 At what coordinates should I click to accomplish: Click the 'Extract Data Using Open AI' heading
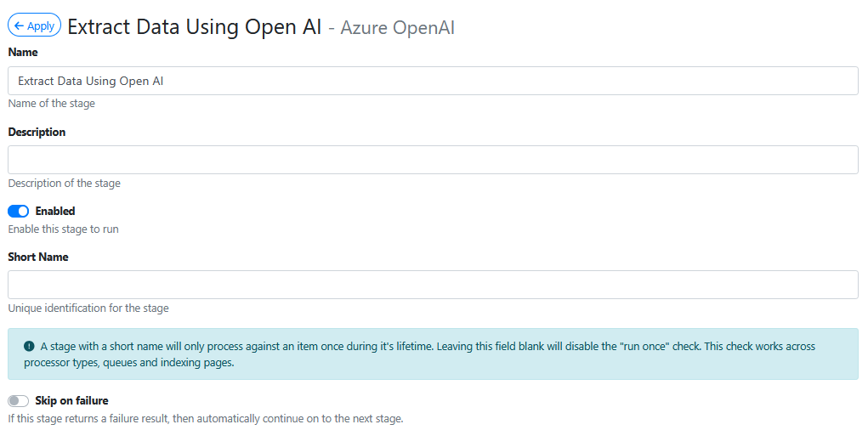pyautogui.click(x=194, y=26)
